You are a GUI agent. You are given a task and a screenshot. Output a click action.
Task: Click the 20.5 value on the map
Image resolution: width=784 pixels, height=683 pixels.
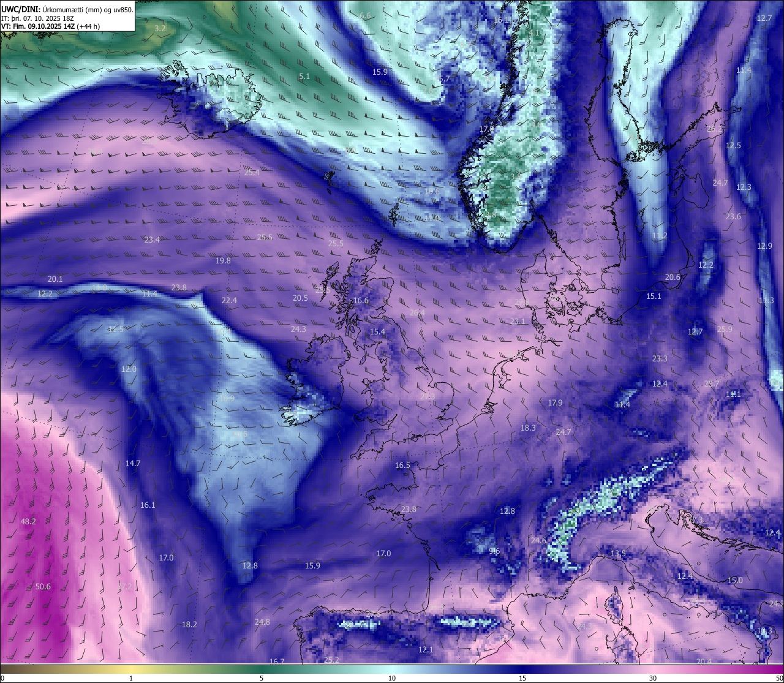(300, 298)
